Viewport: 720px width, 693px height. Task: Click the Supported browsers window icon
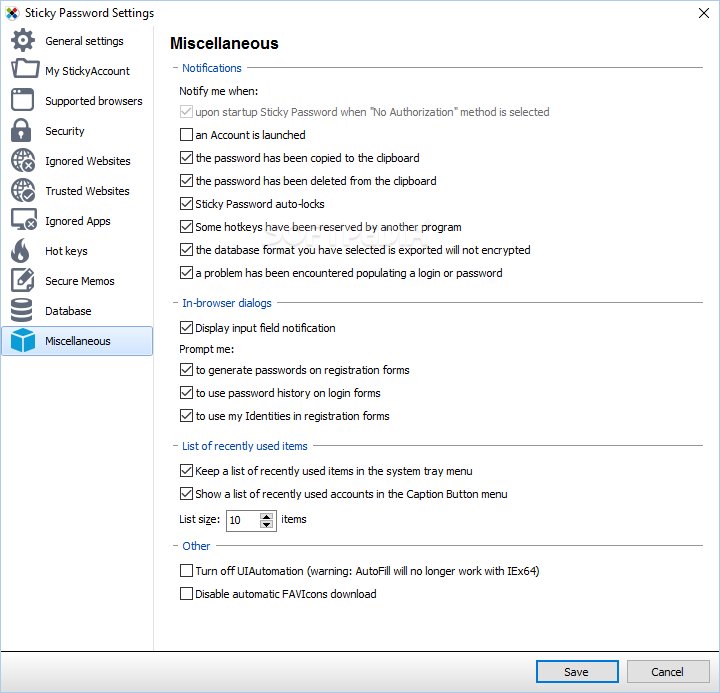(x=22, y=100)
